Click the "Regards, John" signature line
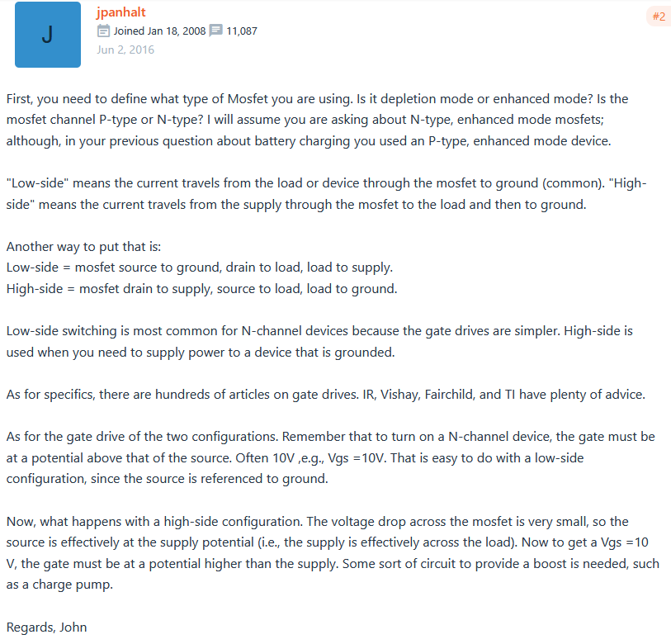This screenshot has width=671, height=644. 46,627
